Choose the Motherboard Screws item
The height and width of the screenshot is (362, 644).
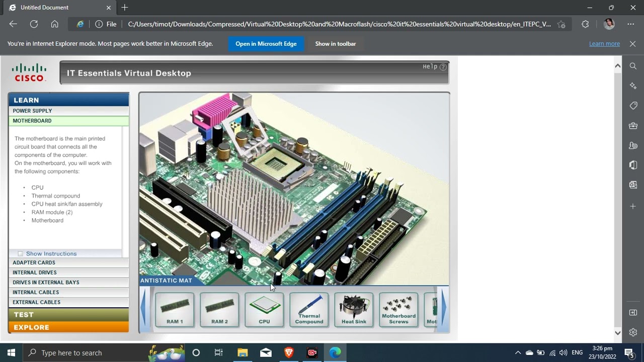[x=398, y=310]
